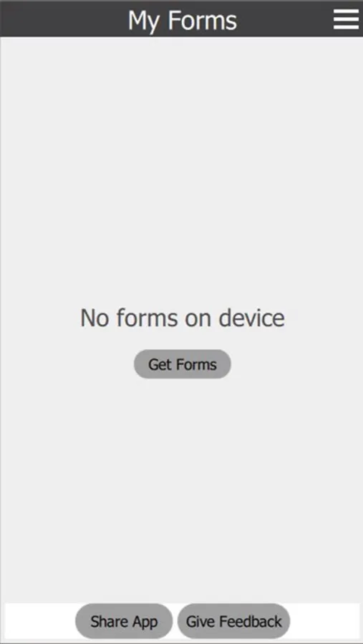The height and width of the screenshot is (644, 363).
Task: Send feedback via Give Feedback
Action: pos(234,621)
